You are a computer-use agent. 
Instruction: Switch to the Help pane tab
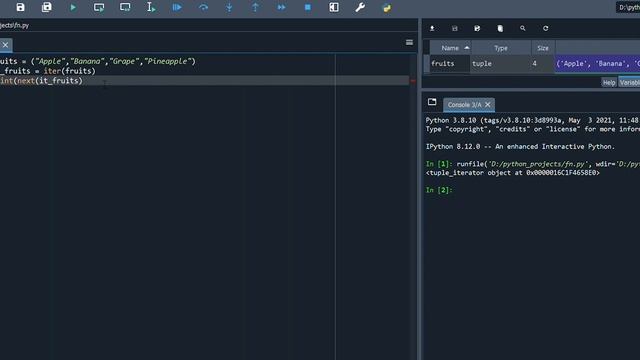pos(609,82)
